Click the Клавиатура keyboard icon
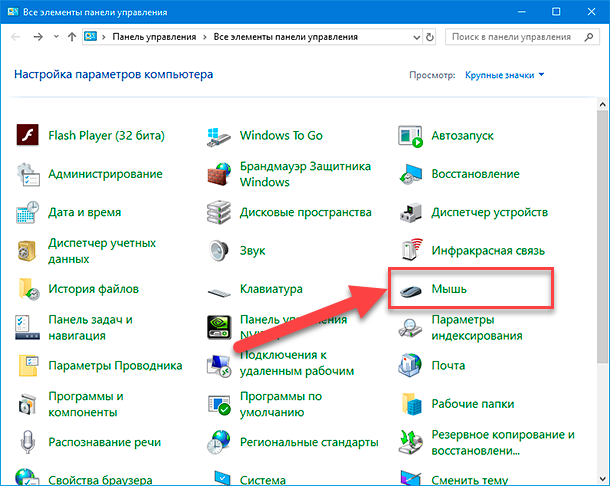Screen dimensions: 610x486 tap(219, 290)
